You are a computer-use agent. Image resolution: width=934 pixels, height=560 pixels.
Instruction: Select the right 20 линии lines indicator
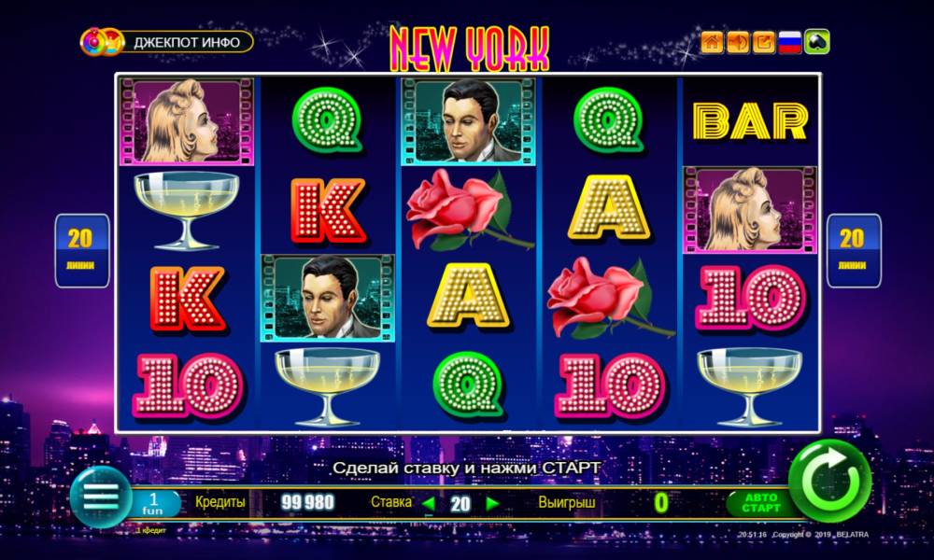click(x=854, y=250)
